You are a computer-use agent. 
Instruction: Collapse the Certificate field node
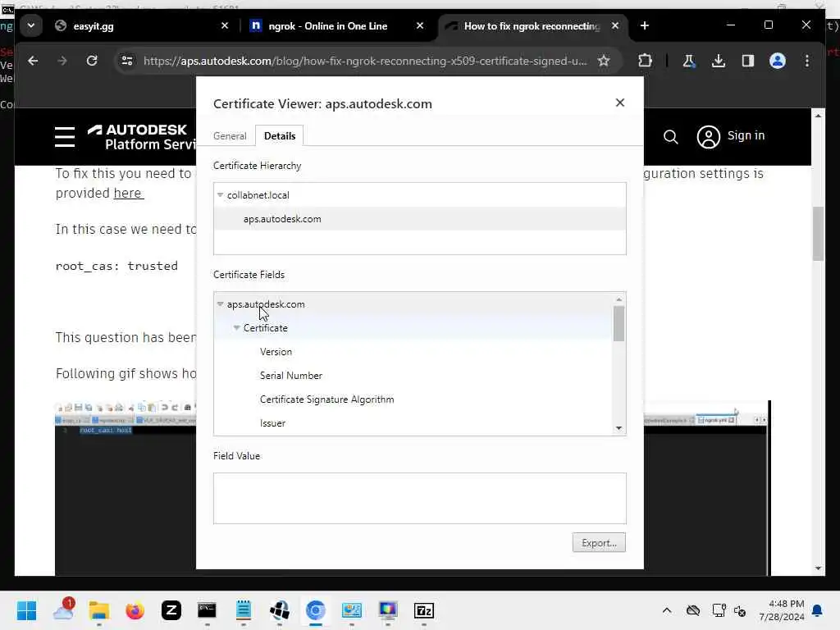pos(236,328)
